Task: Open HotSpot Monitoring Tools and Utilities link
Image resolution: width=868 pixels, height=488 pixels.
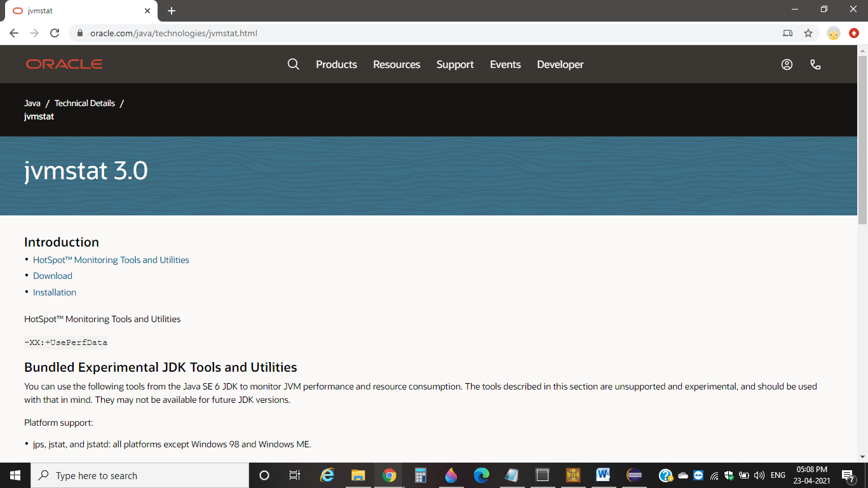Action: coord(111,260)
